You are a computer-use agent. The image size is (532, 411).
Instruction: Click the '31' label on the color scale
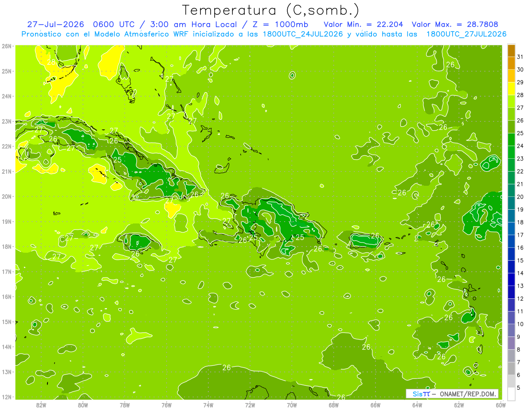pyautogui.click(x=520, y=57)
